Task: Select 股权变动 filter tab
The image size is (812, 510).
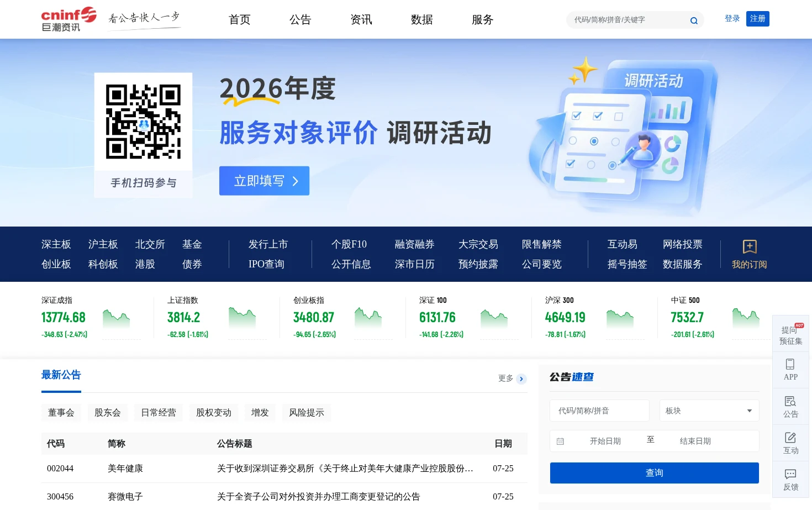Action: [214, 413]
